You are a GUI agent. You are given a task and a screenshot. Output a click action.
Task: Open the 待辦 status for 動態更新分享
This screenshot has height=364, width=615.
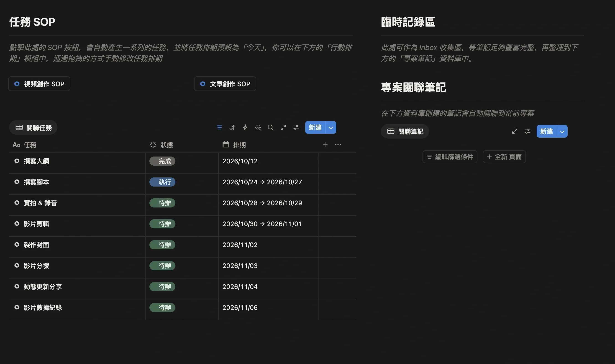pyautogui.click(x=162, y=286)
